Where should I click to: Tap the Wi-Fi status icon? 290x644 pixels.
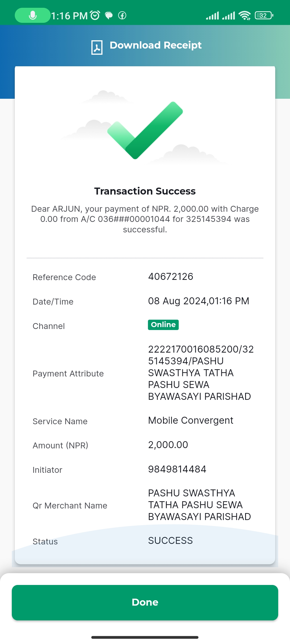point(245,16)
